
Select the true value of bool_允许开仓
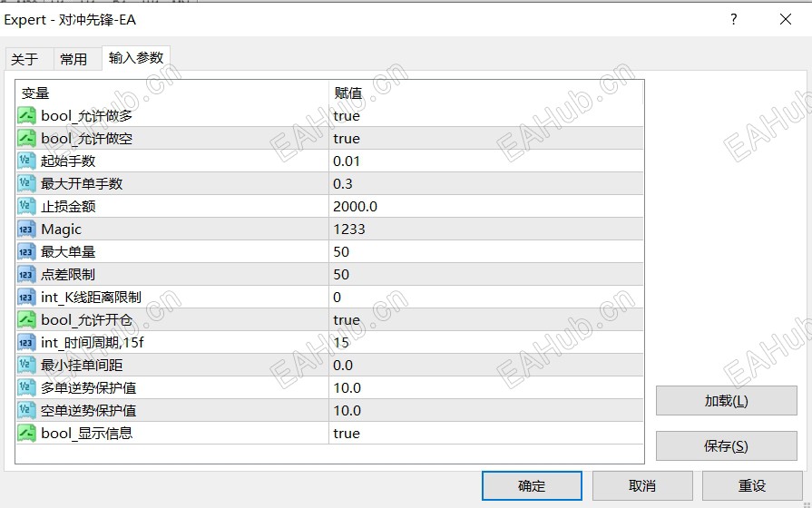[347, 320]
